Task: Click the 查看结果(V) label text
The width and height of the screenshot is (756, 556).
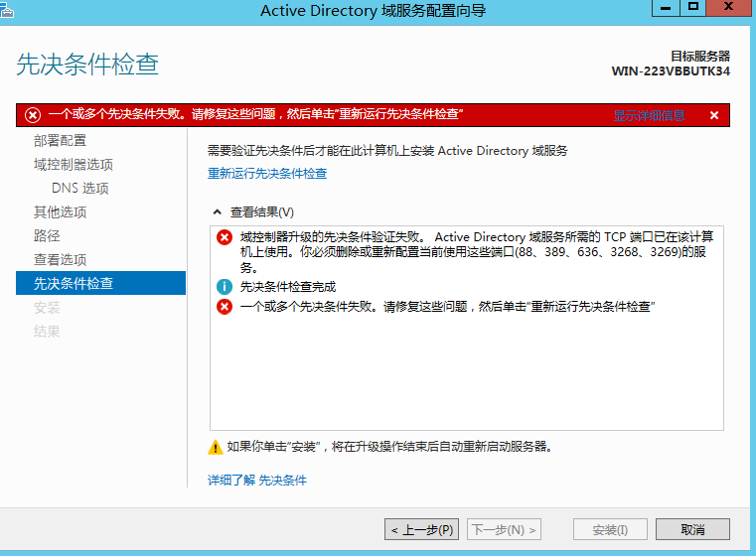Action: [262, 212]
